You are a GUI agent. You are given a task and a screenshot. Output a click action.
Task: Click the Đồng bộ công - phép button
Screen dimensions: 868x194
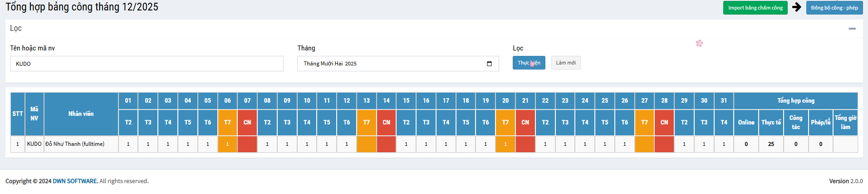(834, 8)
